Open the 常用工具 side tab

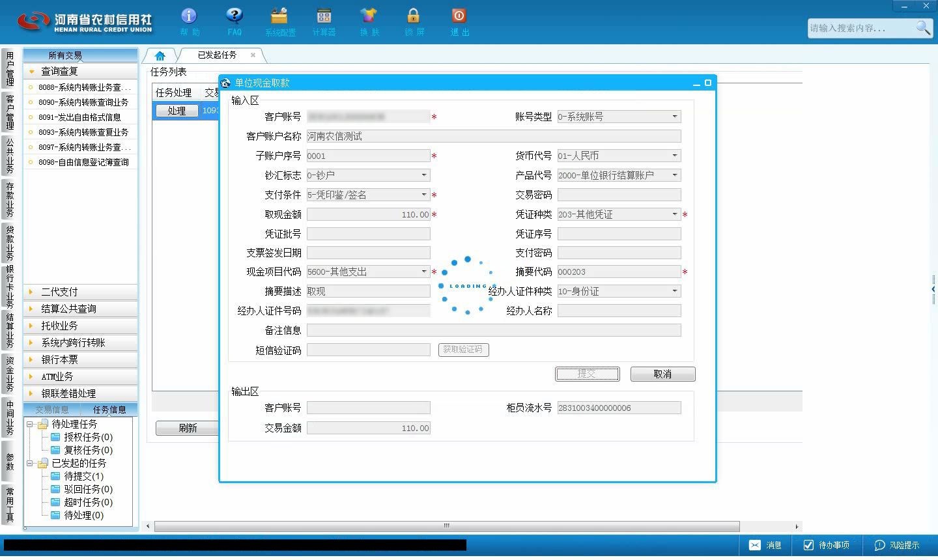pos(10,504)
